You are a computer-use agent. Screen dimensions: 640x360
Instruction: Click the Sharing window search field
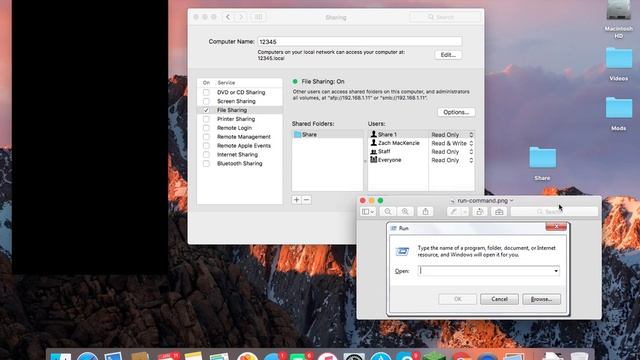pos(445,17)
